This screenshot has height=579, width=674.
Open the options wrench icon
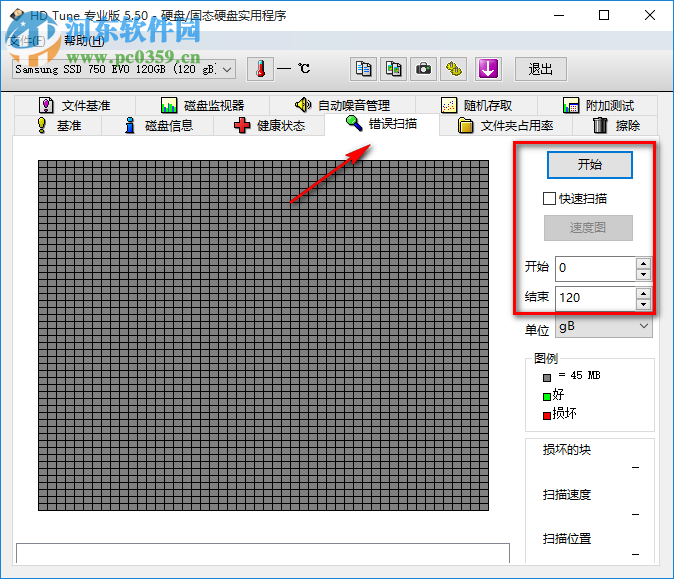[x=454, y=69]
